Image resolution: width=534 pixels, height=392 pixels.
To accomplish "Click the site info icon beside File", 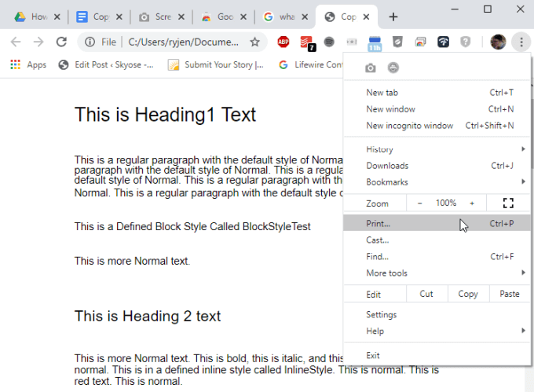I will pos(90,42).
